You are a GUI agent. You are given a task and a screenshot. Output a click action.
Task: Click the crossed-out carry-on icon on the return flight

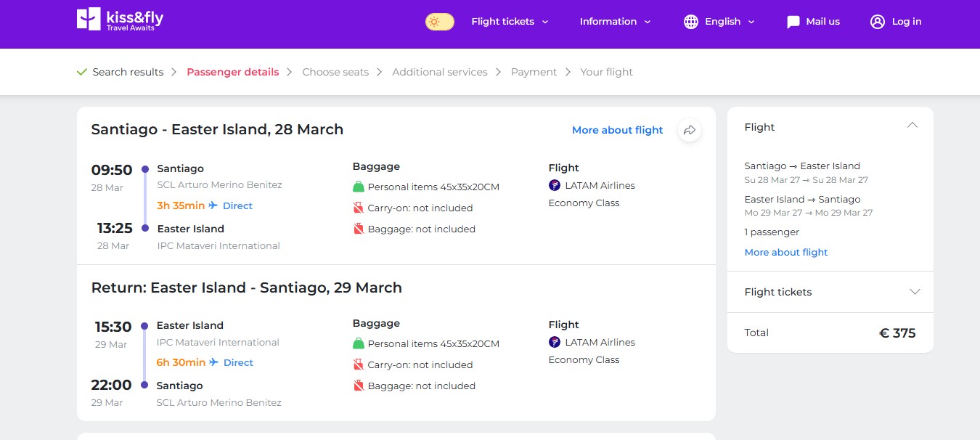click(x=359, y=364)
